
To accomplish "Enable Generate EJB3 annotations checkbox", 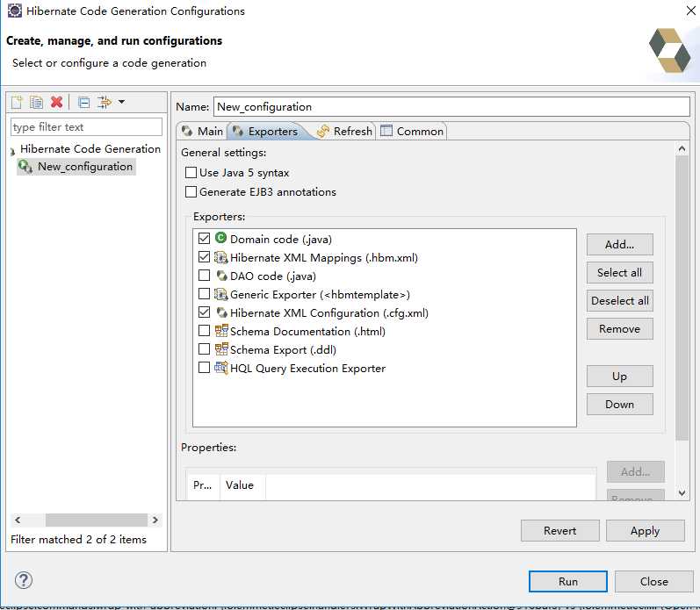I will [x=191, y=191].
